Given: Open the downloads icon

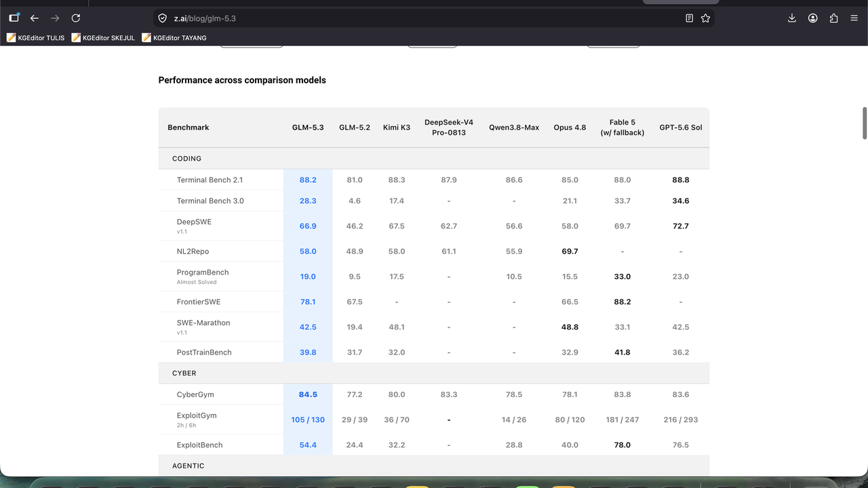Looking at the screenshot, I should click(791, 18).
